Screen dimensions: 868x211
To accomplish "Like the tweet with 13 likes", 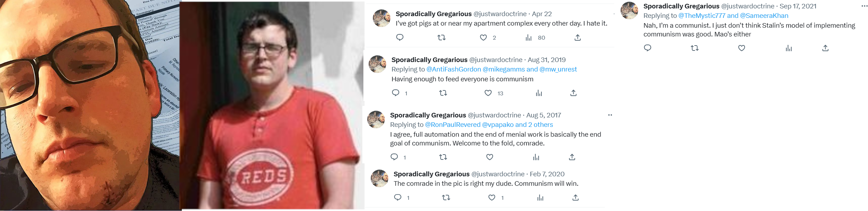I will (488, 93).
